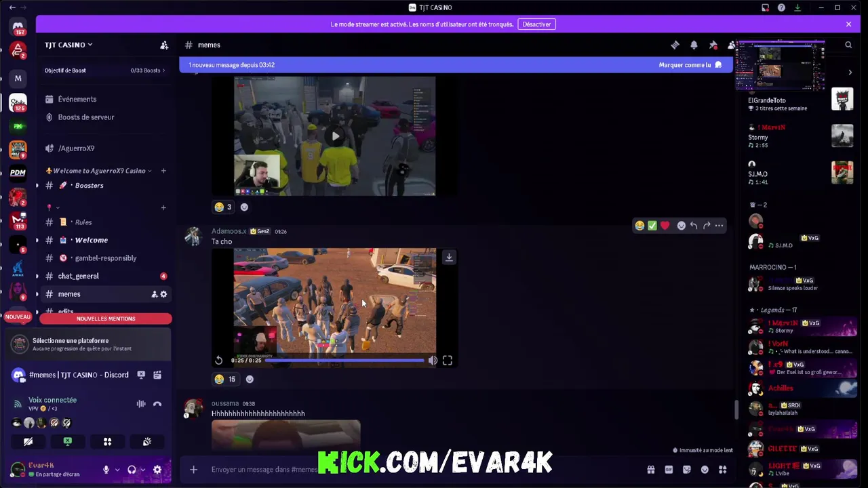The width and height of the screenshot is (868, 488).
Task: Open notification bell settings
Action: click(694, 45)
